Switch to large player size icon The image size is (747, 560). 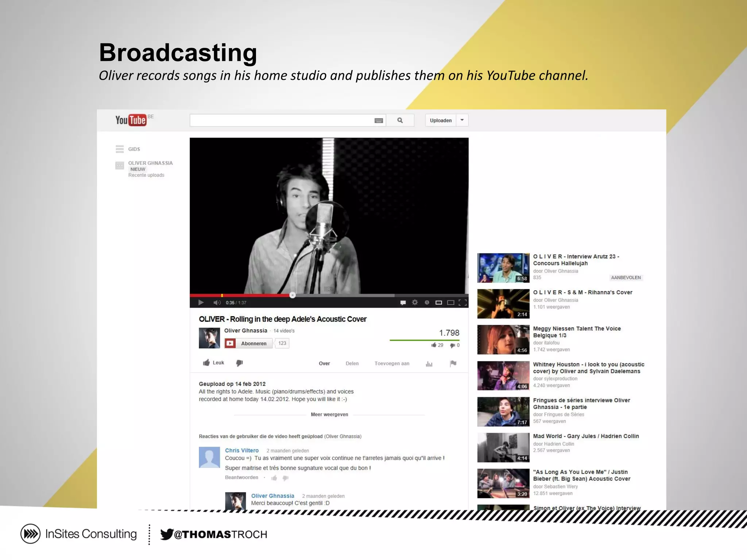(x=451, y=303)
